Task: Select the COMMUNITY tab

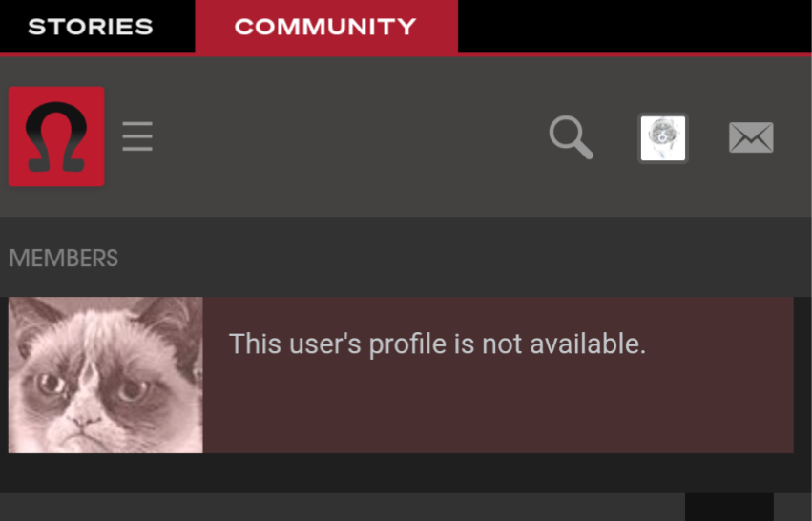Action: (326, 27)
